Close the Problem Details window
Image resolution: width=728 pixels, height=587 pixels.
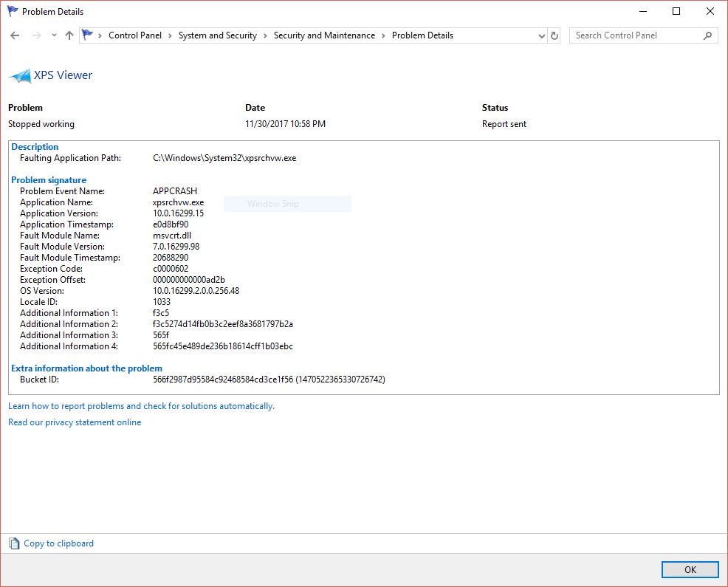[710, 11]
